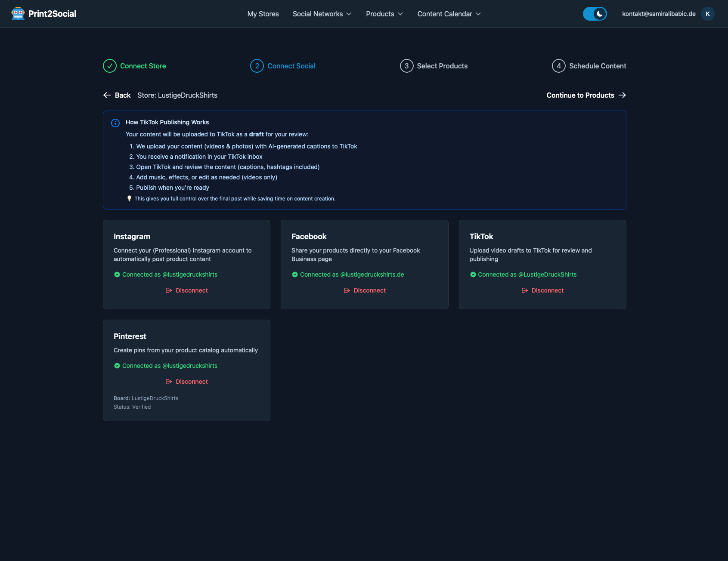728x561 pixels.
Task: Click TikTok connected checkmark icon
Action: [473, 274]
